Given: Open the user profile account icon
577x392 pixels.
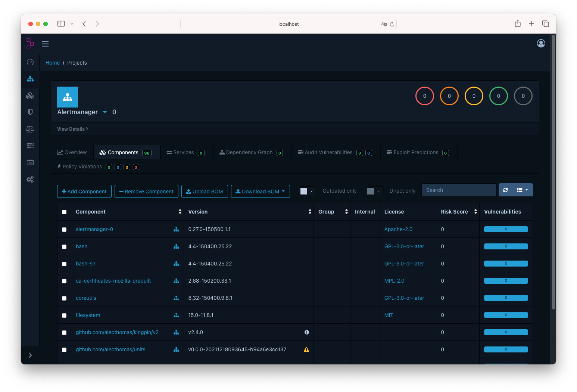Looking at the screenshot, I should (541, 43).
